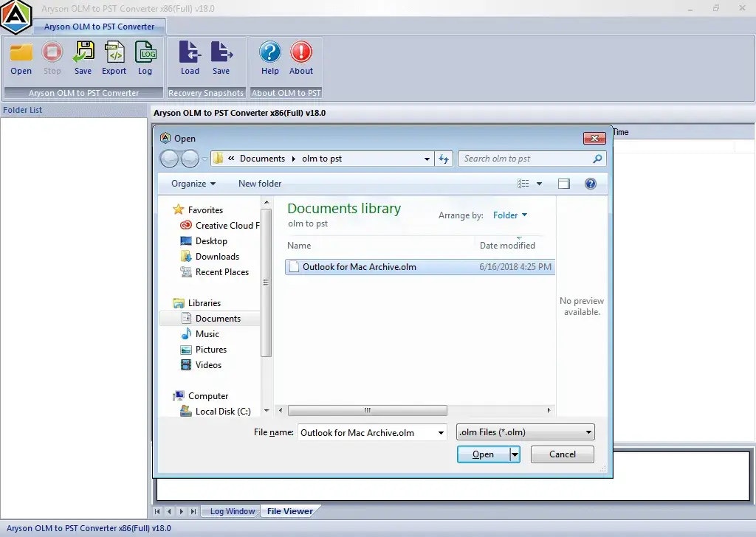Click the Aryson OLM to PST Converter ribbon tab
This screenshot has height=537, width=756.
(100, 27)
